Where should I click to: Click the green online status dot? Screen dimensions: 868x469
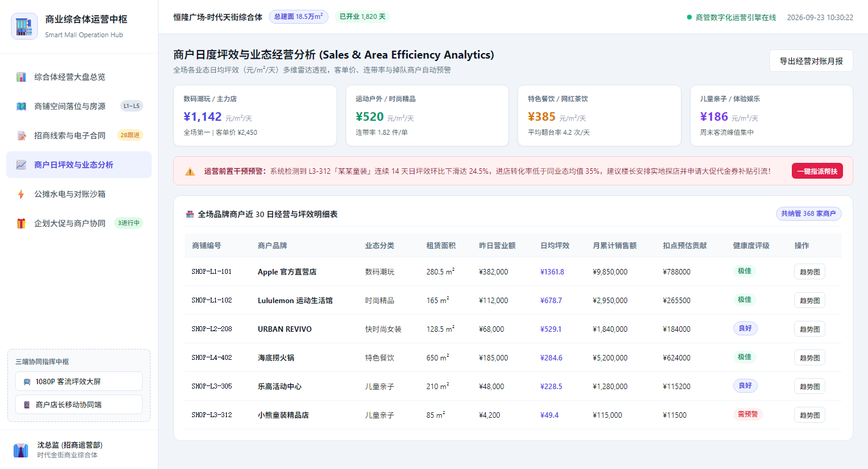pyautogui.click(x=689, y=17)
